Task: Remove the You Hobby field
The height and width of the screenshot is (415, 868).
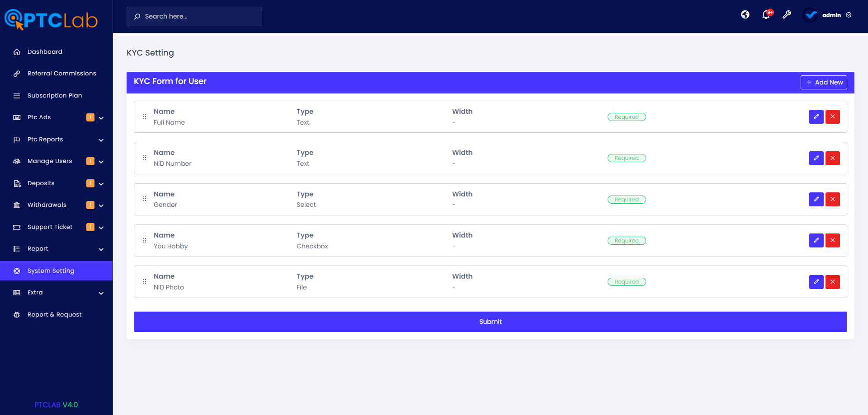Action: coord(832,240)
